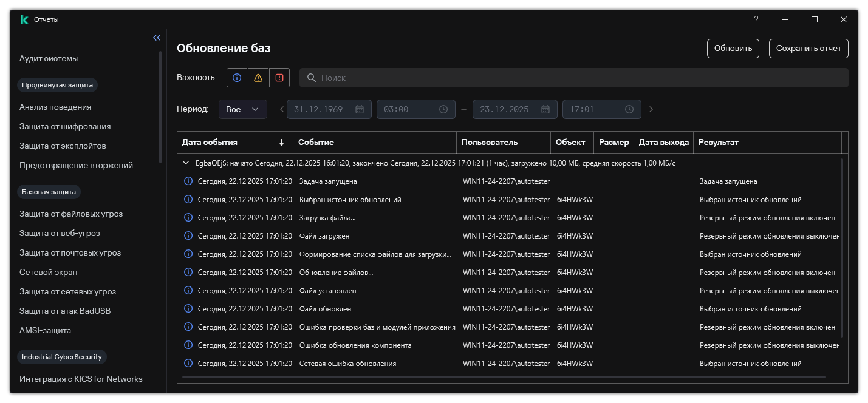Select the Ошибка обновления компонента event row
Viewport: 868px width, 403px height.
(x=510, y=345)
